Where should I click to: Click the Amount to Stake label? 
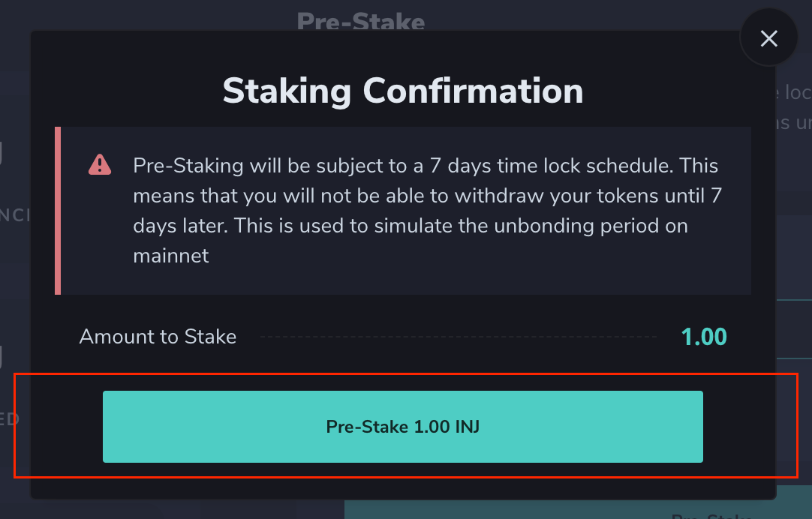click(x=158, y=337)
